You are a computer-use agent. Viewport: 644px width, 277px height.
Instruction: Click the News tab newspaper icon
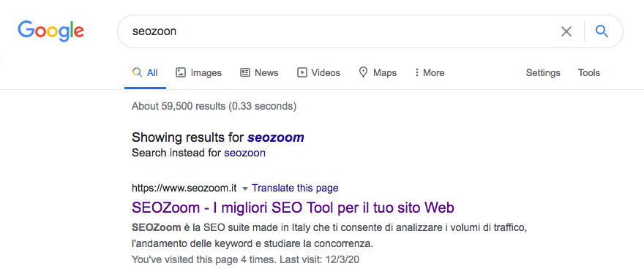[x=245, y=72]
